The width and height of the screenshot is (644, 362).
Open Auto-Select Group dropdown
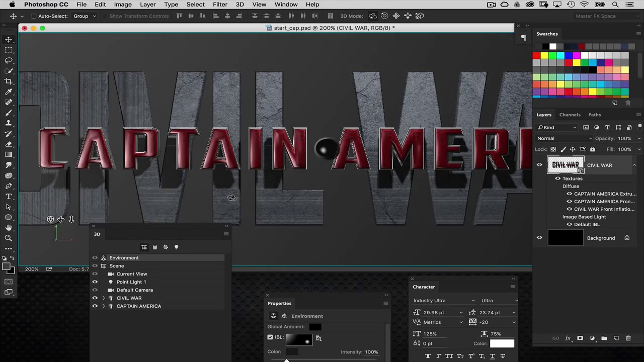tap(85, 16)
